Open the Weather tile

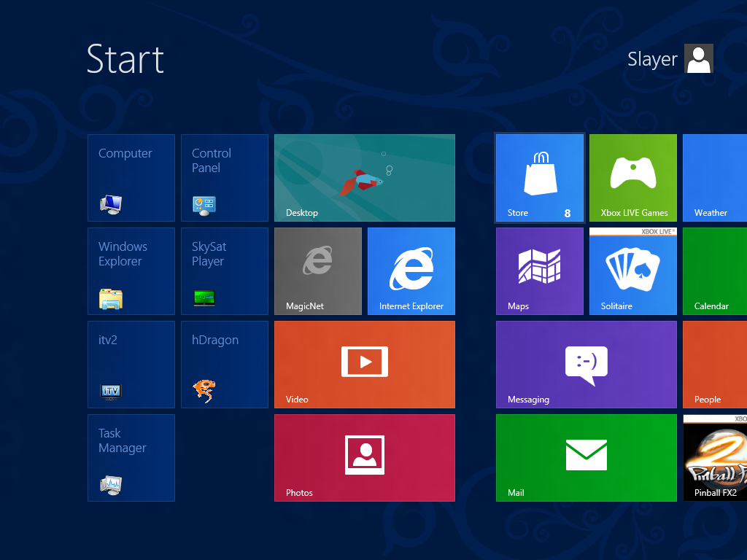[x=715, y=178]
